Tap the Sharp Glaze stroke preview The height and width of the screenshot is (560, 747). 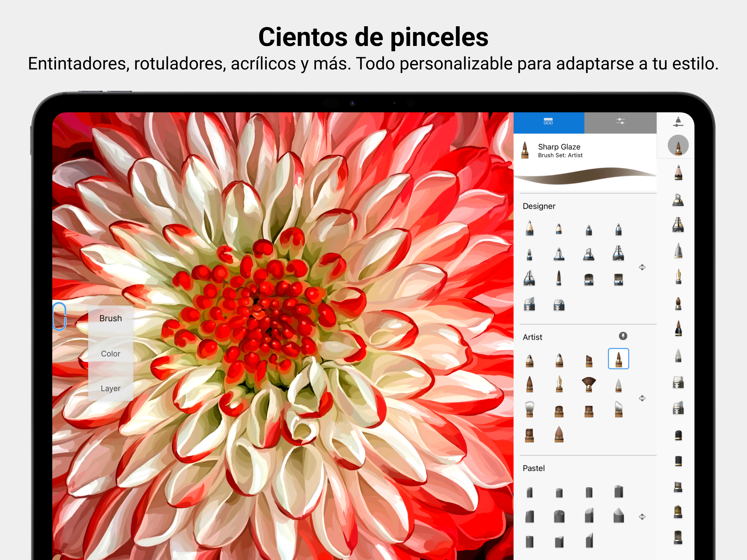[x=585, y=176]
